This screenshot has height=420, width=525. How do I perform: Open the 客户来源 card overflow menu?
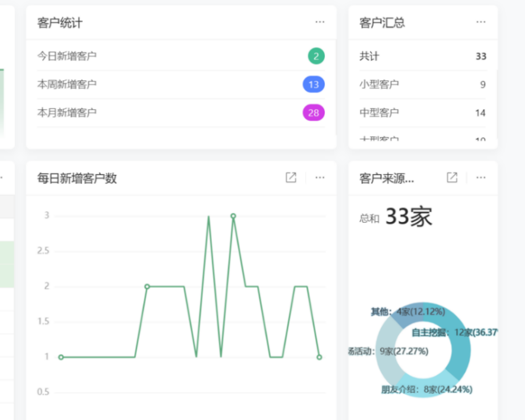pos(481,177)
